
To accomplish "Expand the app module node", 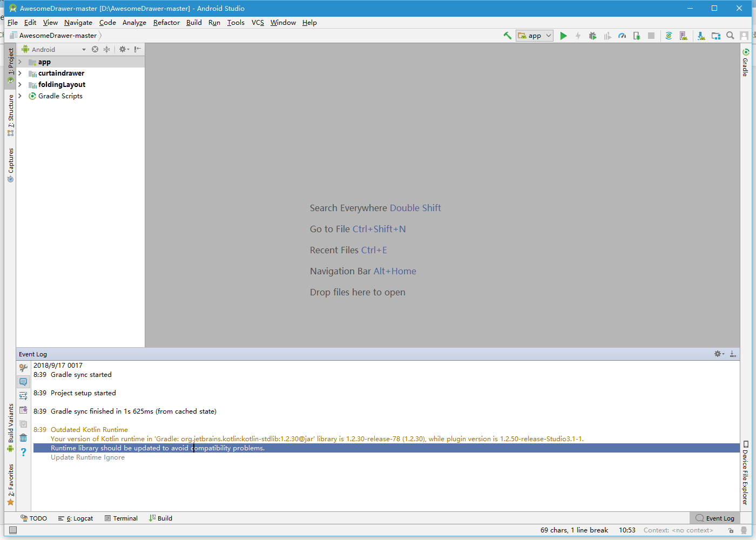I will pyautogui.click(x=20, y=62).
